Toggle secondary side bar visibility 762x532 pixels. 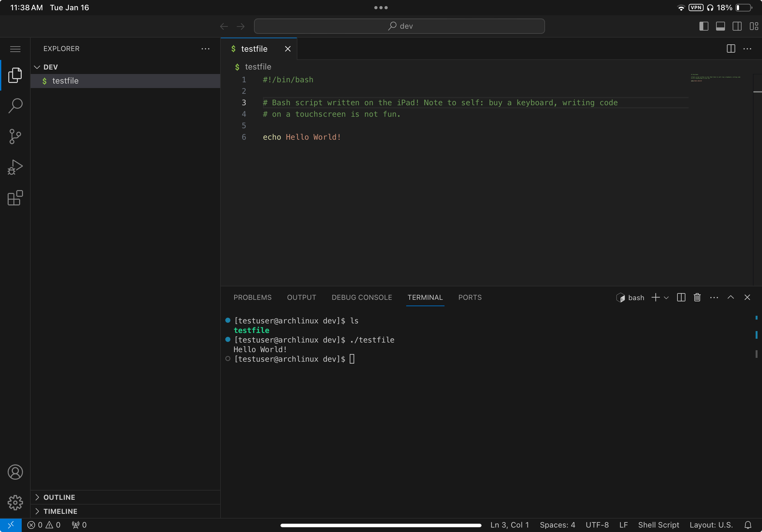pyautogui.click(x=737, y=26)
